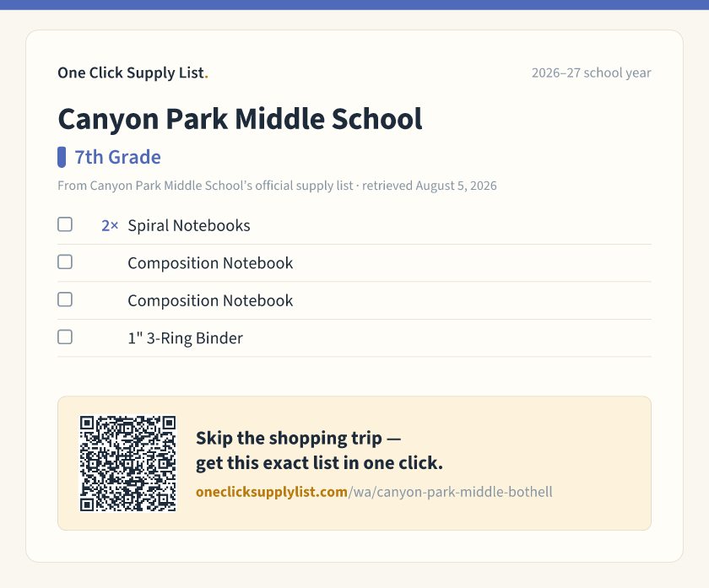Open the oneclicksupplylist.com link

click(374, 492)
